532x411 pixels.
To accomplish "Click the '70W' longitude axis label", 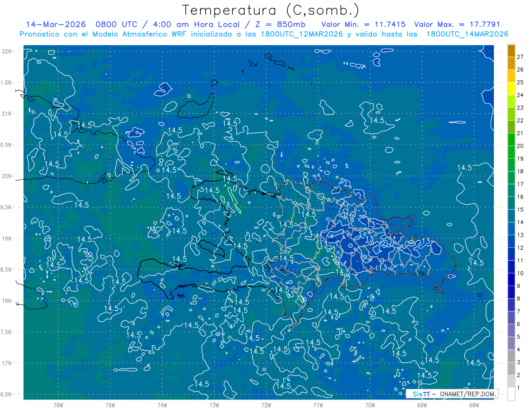I will (370, 405).
